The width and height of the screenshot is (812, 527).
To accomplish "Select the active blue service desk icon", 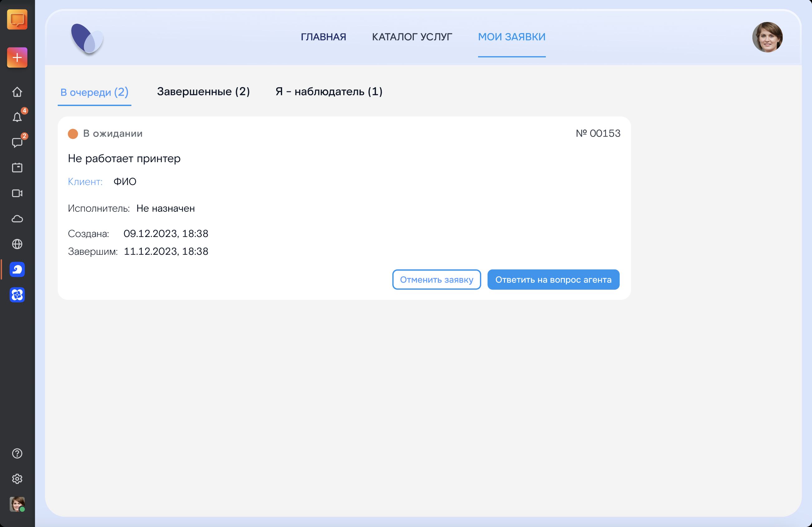I will click(x=17, y=269).
